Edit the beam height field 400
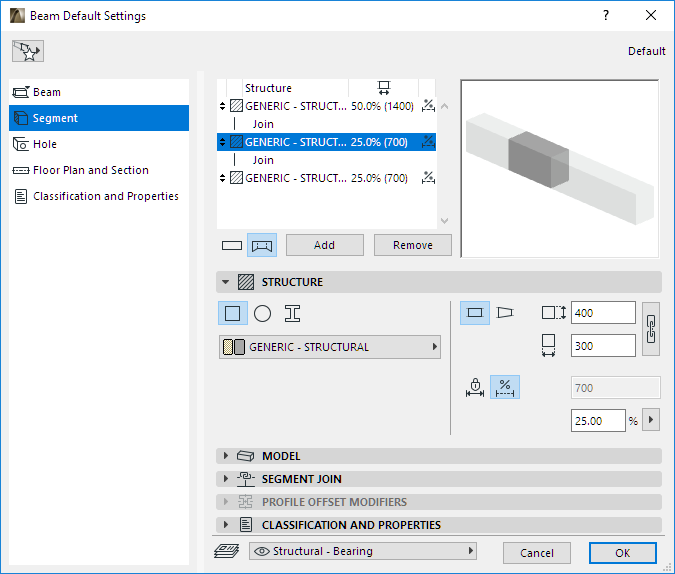The image size is (675, 574). 603,313
